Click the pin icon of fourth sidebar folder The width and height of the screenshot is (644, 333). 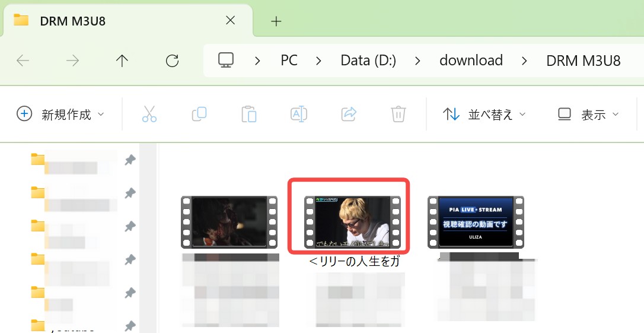[x=130, y=260]
